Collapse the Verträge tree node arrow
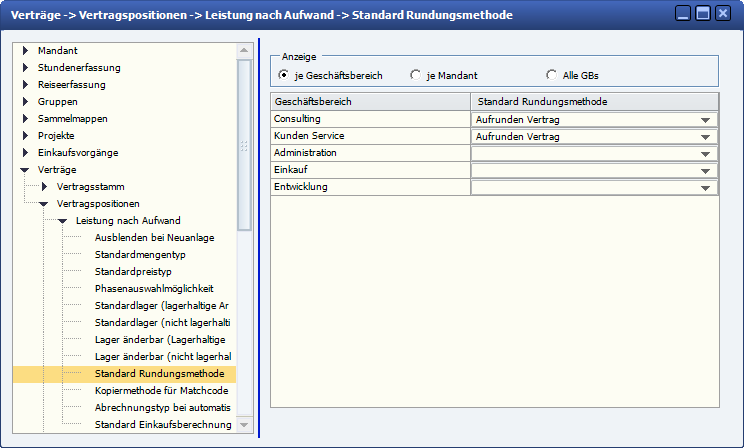744x448 pixels. click(x=26, y=170)
